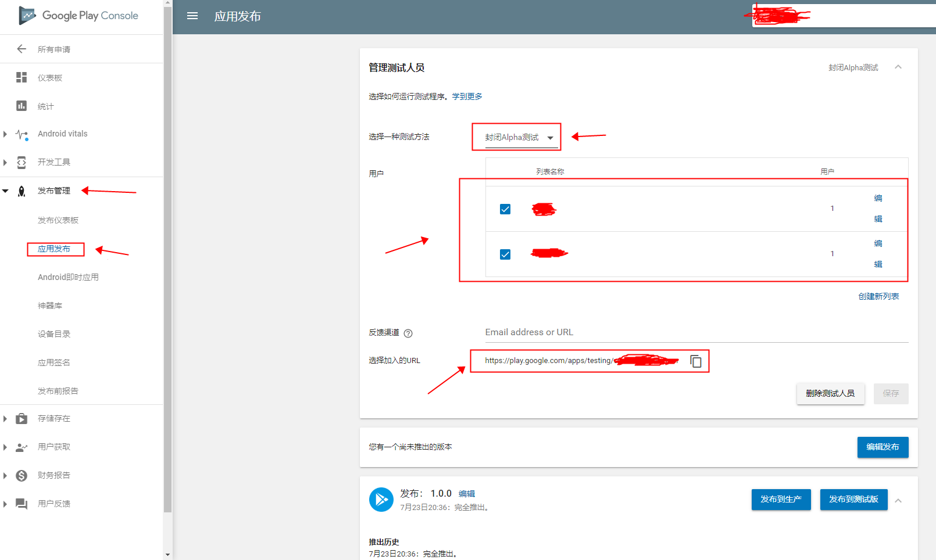Collapse the 发布管理 tree arrow
The height and width of the screenshot is (560, 936).
pos(5,191)
